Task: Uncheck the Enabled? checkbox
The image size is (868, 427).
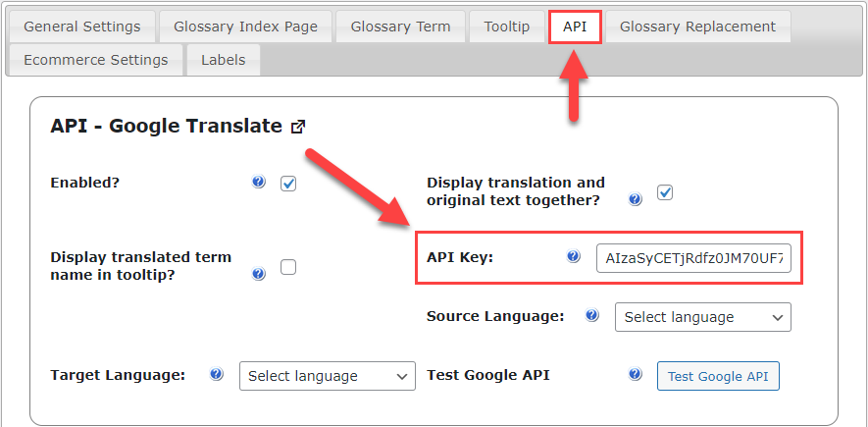Action: click(x=288, y=184)
